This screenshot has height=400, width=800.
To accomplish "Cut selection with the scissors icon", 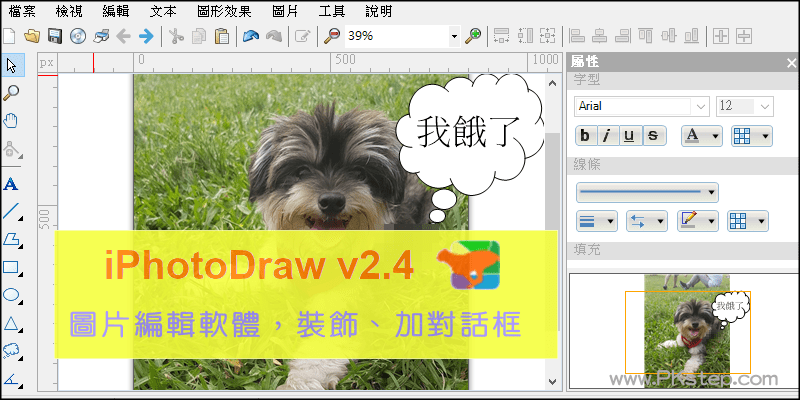I will click(176, 36).
